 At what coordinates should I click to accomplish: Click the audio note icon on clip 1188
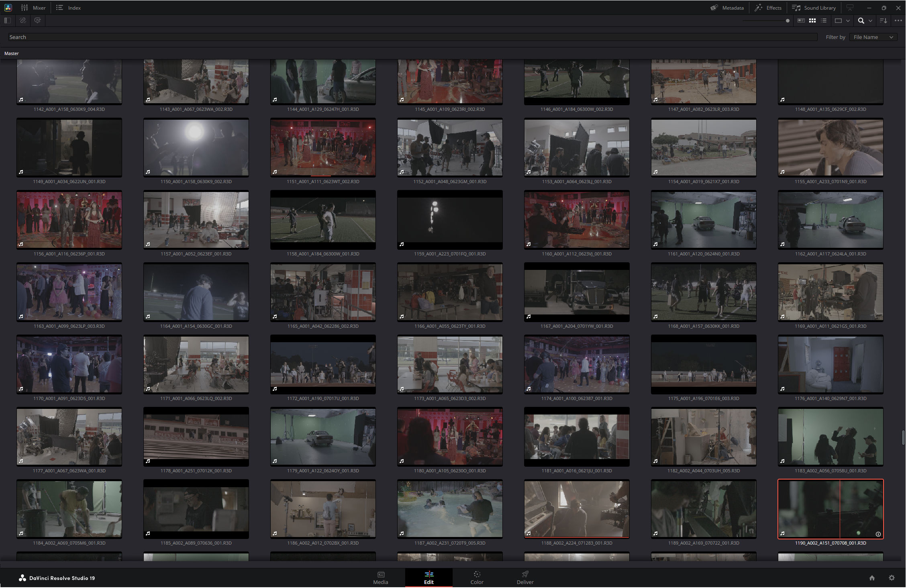528,533
